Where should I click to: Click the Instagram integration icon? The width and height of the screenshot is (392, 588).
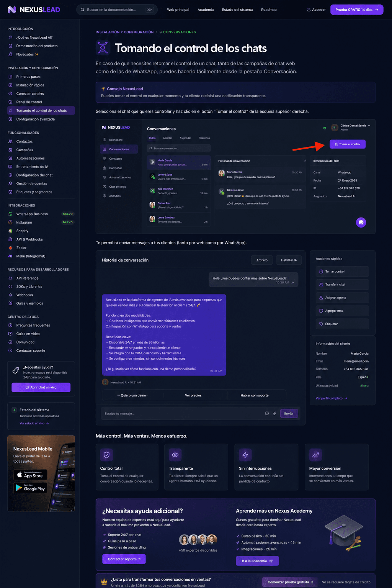coord(10,223)
